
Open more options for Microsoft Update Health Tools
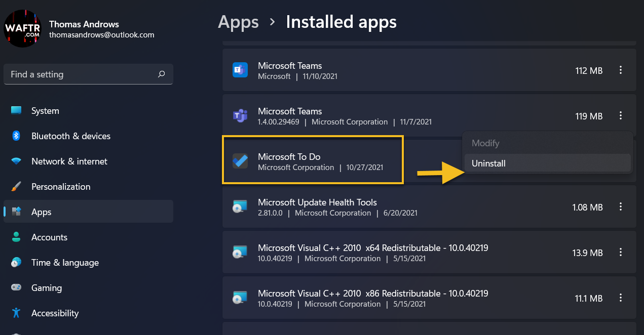621,207
